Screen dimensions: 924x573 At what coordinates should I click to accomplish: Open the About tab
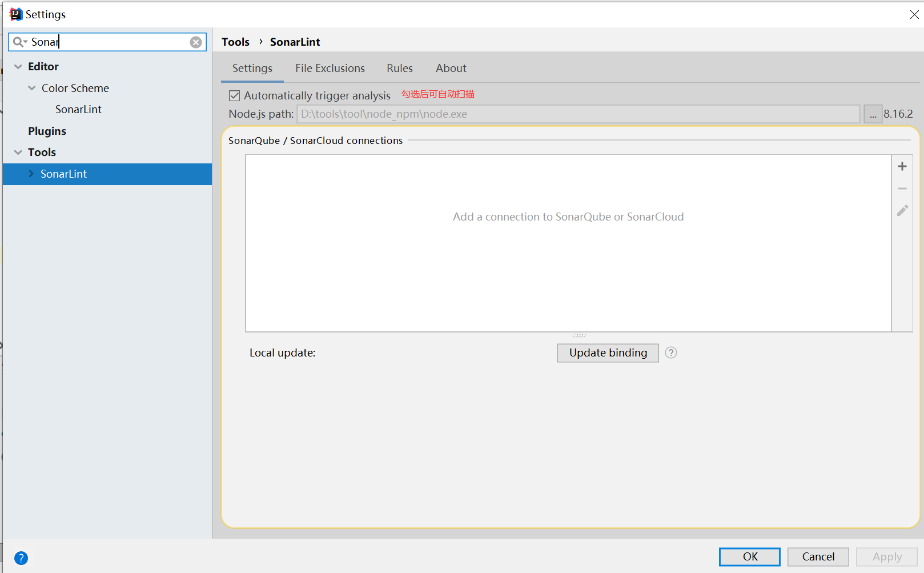click(x=451, y=69)
